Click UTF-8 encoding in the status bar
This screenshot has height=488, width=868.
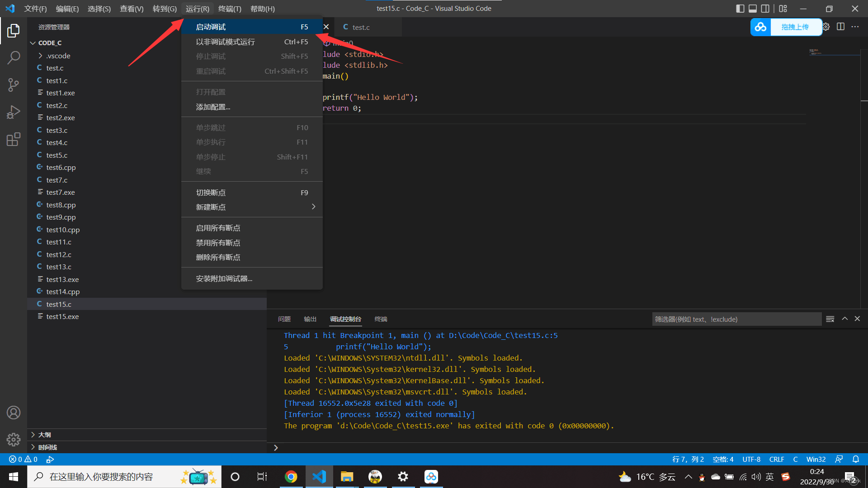tap(751, 459)
